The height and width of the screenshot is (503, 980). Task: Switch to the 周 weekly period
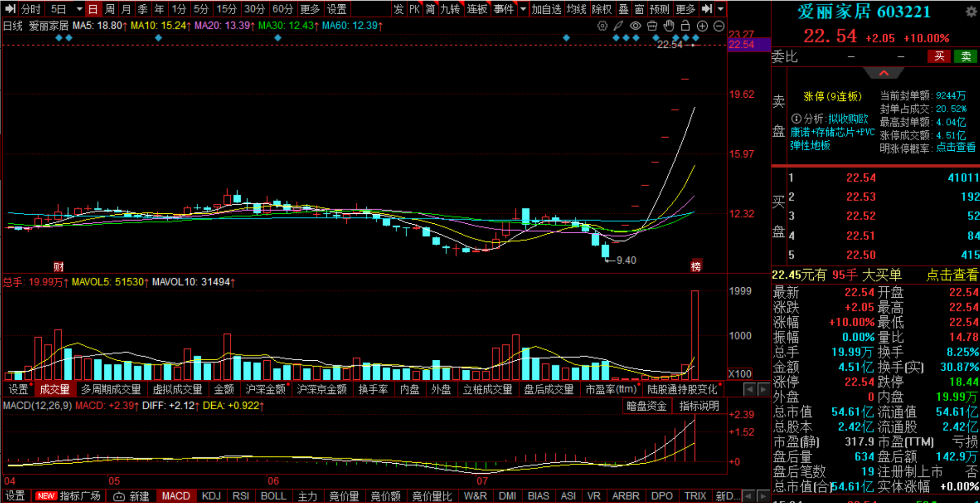point(109,9)
